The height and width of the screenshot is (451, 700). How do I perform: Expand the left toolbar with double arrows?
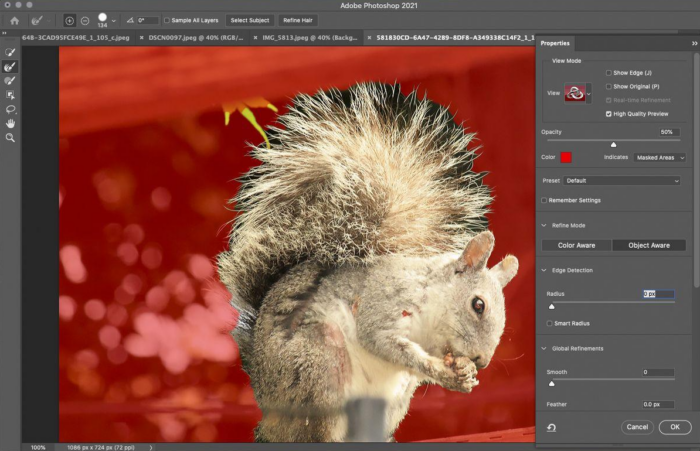[4, 33]
